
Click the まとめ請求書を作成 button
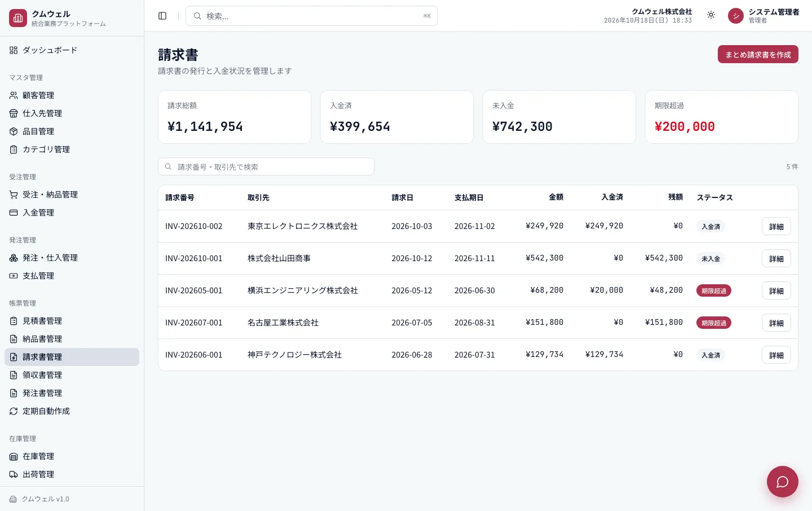pyautogui.click(x=758, y=54)
